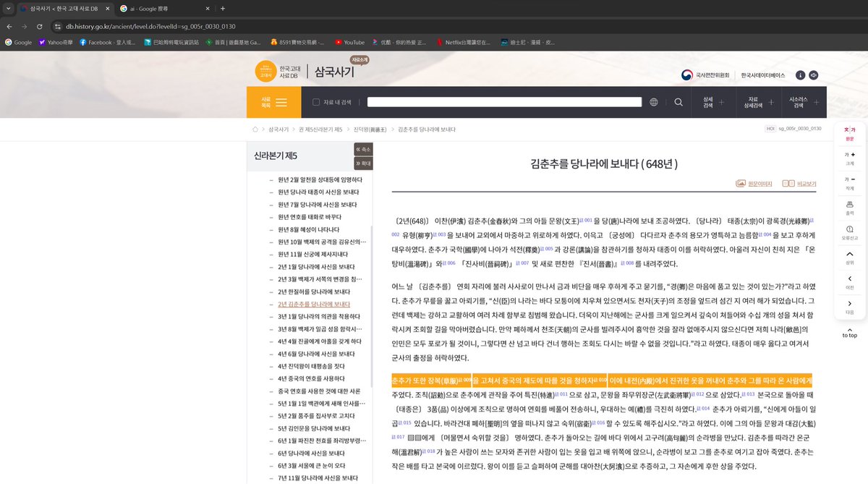Open the 삼국사기 title link
868x484 pixels.
[x=335, y=72]
